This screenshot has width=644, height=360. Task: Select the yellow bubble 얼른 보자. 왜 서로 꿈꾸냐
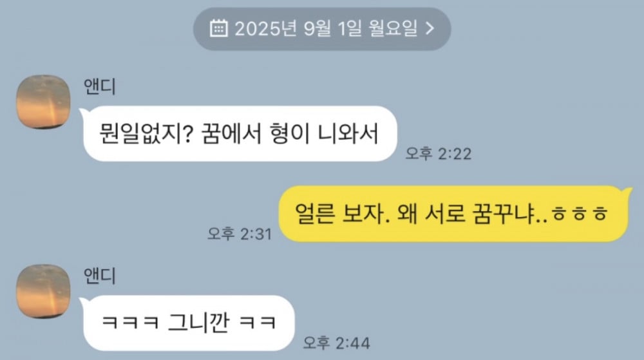coord(455,213)
